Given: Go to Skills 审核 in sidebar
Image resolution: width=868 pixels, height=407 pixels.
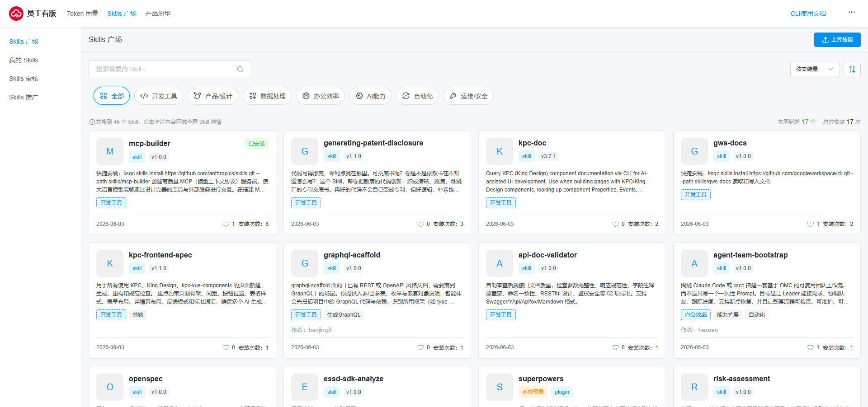Looking at the screenshot, I should point(24,79).
